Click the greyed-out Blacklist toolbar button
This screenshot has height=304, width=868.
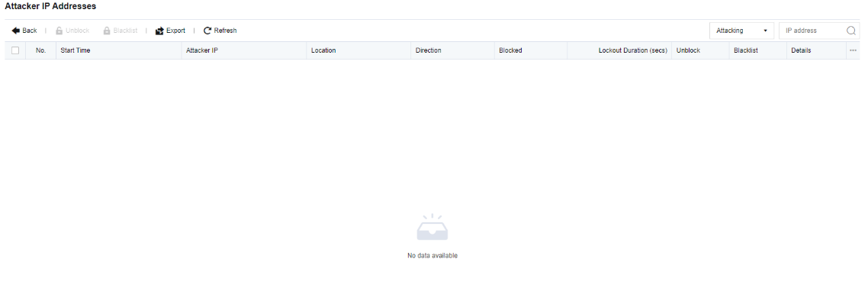(120, 31)
